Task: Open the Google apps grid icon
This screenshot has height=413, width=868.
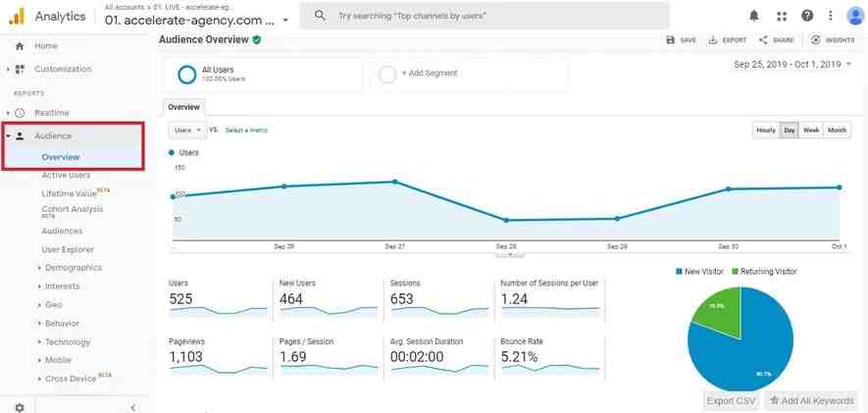Action: [x=782, y=16]
